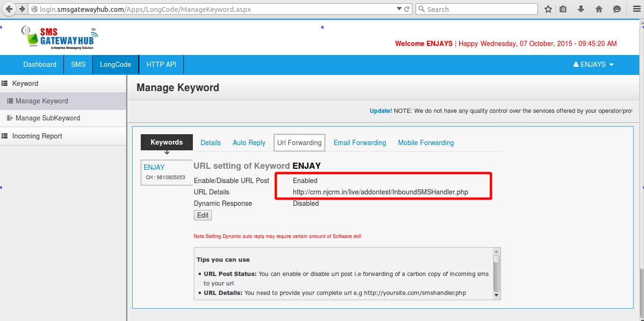Select the ENJAY keyword link

click(x=154, y=167)
